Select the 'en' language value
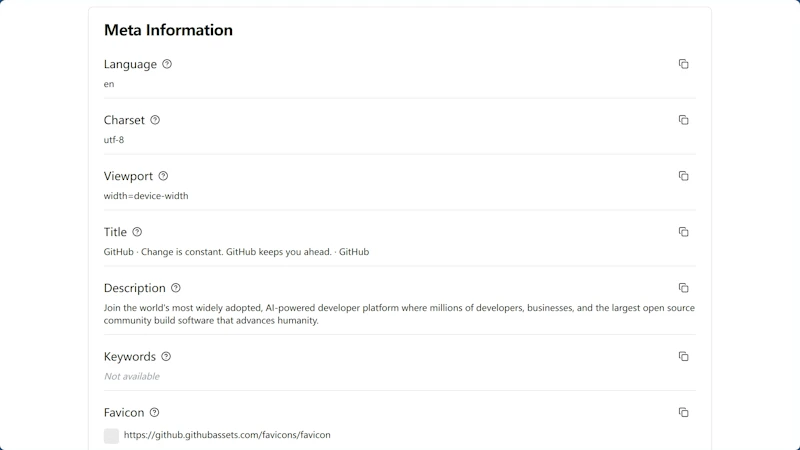This screenshot has width=800, height=450. click(109, 84)
